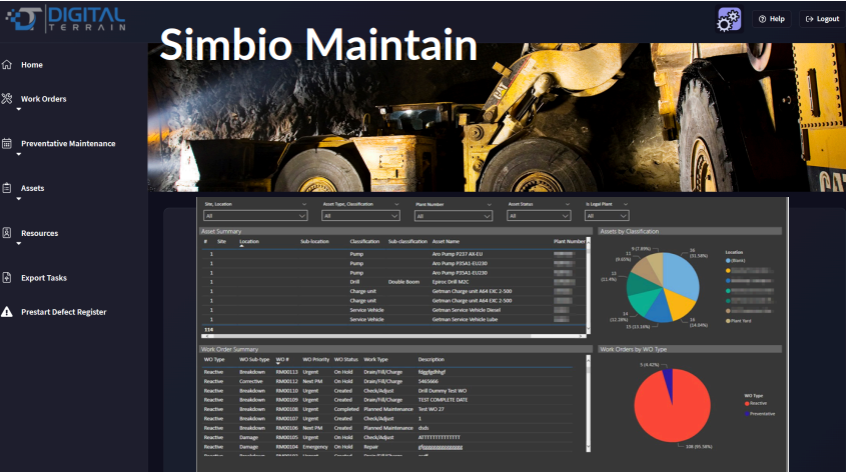846x472 pixels.
Task: Click the Preventative Maintenance calendar icon
Action: [x=7, y=144]
